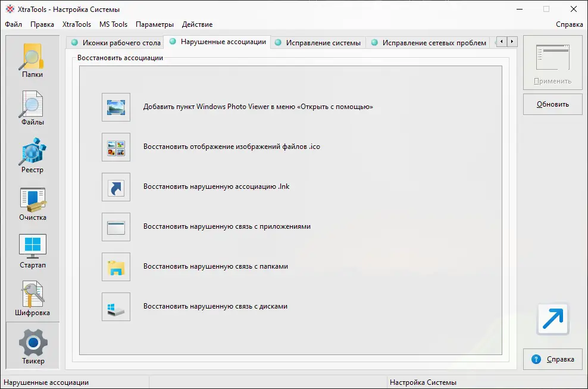588x389 pixels.
Task: Click status bar text Нарушенные ассоциации
Action: (x=46, y=382)
